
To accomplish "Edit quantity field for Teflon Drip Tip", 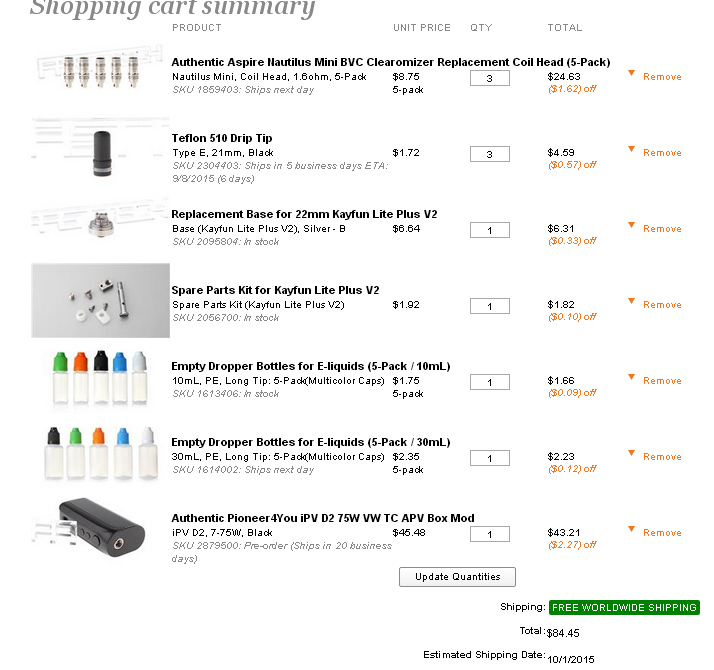I will 490,154.
